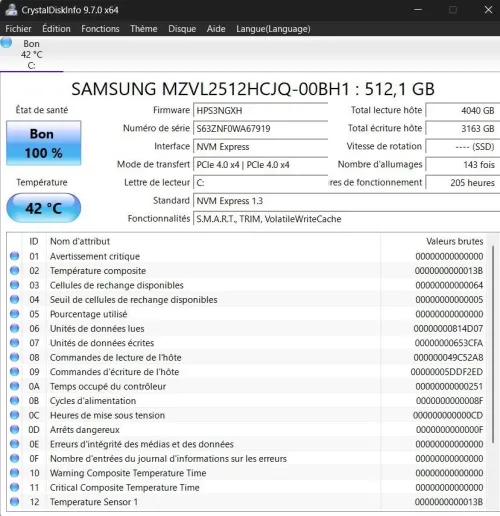
Task: Click status dot for Heures de mise sous tension
Action: click(x=14, y=415)
